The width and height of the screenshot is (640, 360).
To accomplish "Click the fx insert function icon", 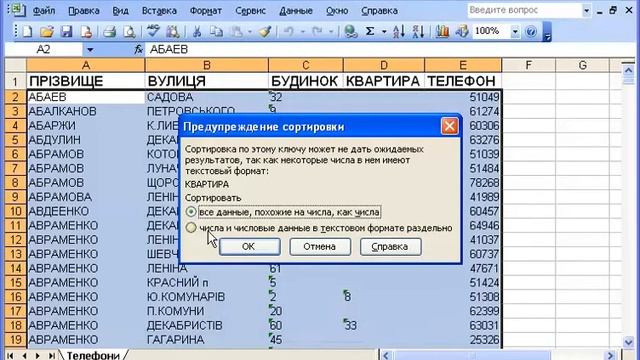I will coord(138,50).
